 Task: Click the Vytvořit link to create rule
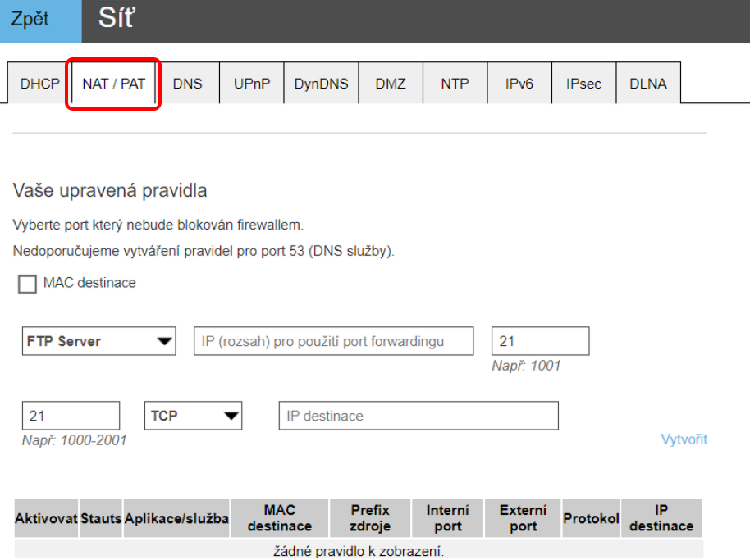click(684, 439)
